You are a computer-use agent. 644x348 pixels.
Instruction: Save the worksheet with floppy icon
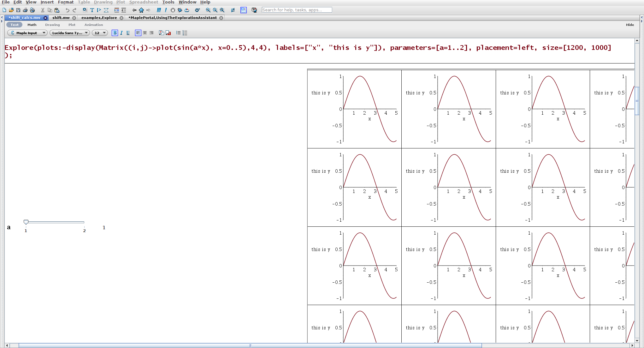[x=18, y=10]
